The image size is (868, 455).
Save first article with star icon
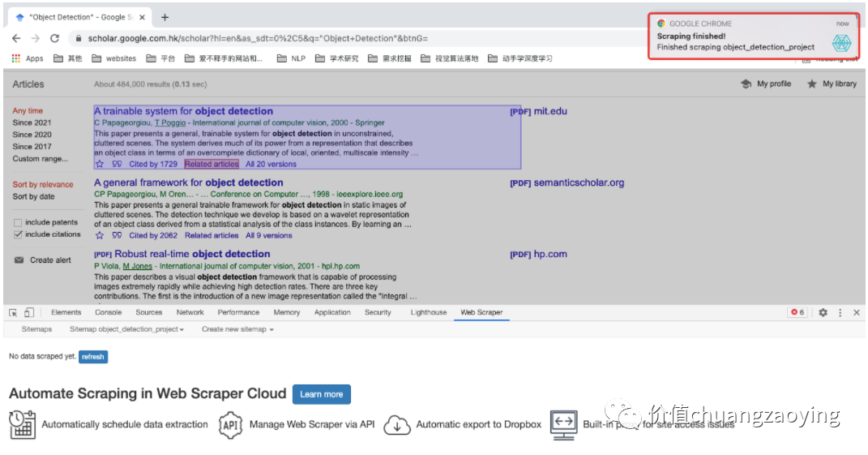(100, 164)
